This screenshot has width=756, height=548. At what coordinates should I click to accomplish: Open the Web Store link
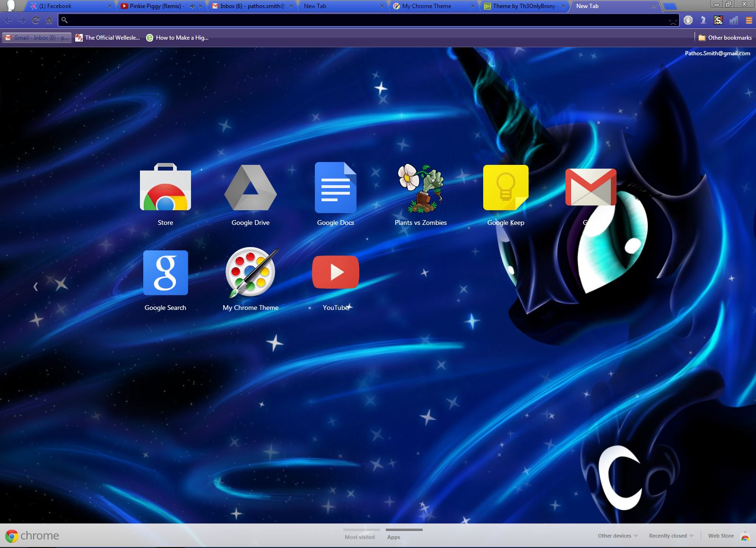coord(721,536)
